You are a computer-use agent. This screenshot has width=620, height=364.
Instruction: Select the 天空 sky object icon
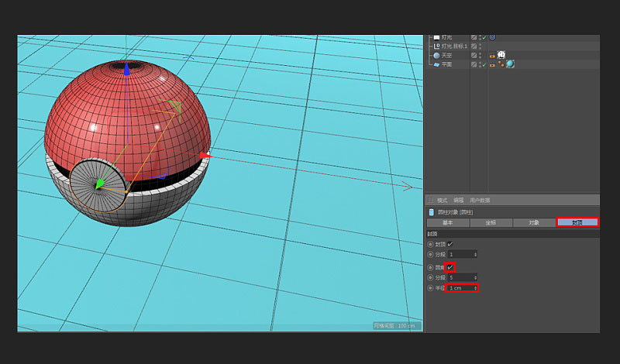(x=436, y=55)
